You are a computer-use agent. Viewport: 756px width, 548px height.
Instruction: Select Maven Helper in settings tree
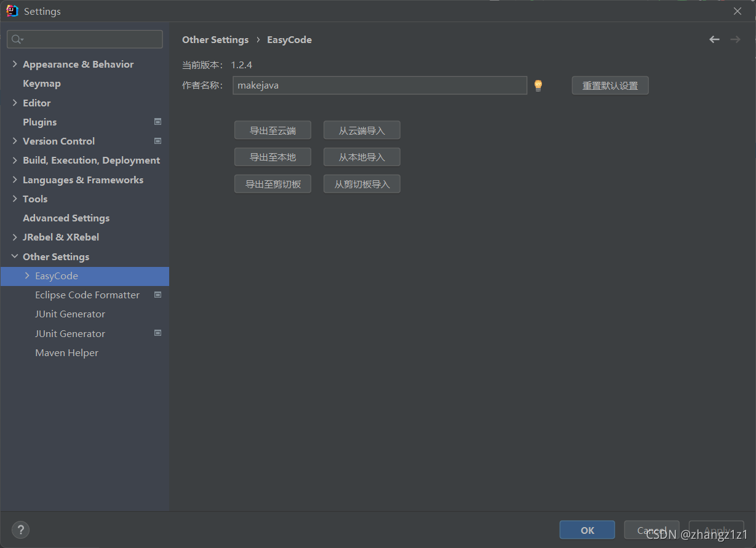[x=66, y=353]
